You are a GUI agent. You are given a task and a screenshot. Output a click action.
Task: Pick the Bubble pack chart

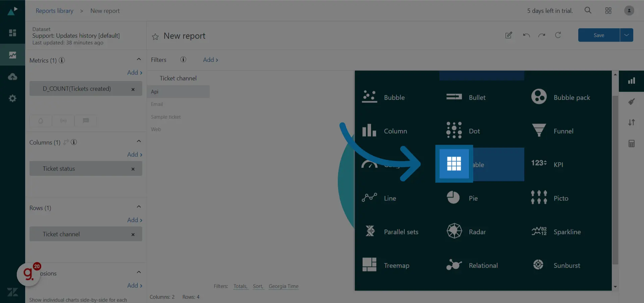(x=561, y=97)
